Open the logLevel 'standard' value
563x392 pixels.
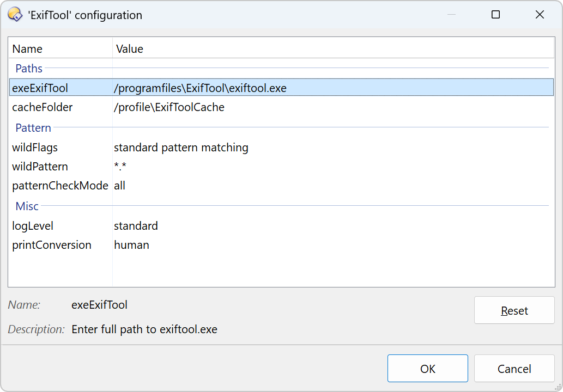click(136, 225)
